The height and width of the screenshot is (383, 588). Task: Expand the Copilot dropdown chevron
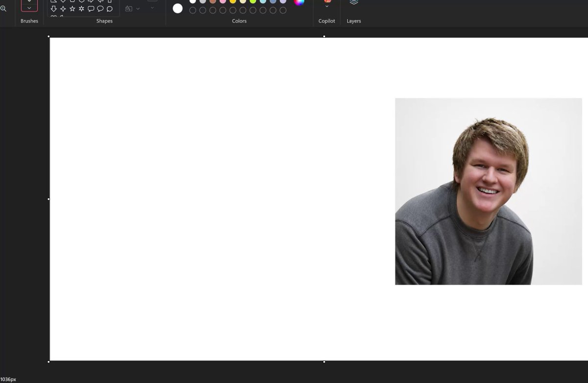point(327,6)
